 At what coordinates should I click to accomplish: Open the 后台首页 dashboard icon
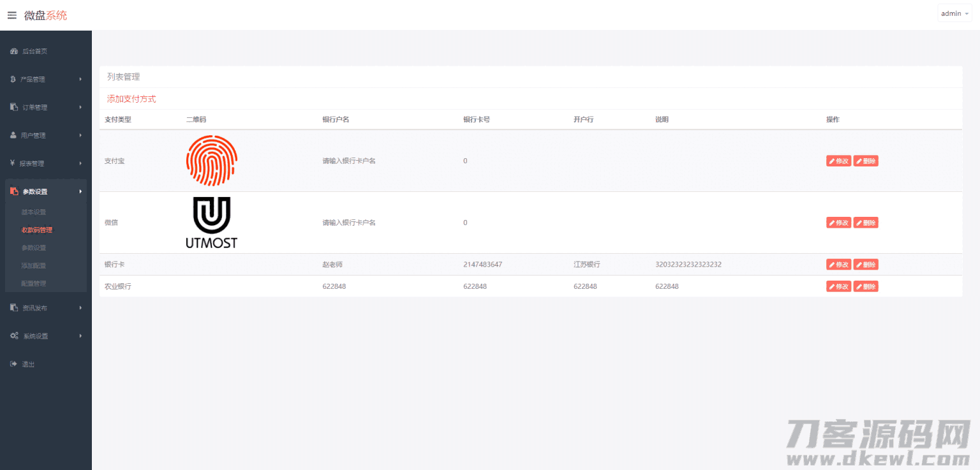tap(14, 51)
